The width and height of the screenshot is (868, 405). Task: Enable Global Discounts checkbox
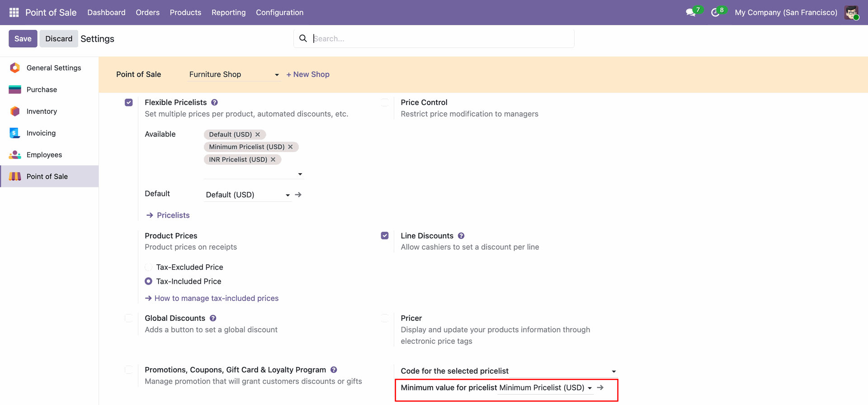click(129, 318)
